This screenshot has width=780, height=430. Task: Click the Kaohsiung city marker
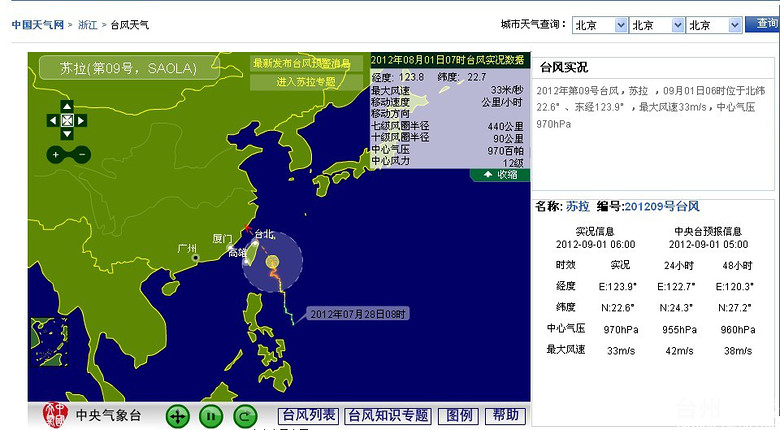[246, 262]
